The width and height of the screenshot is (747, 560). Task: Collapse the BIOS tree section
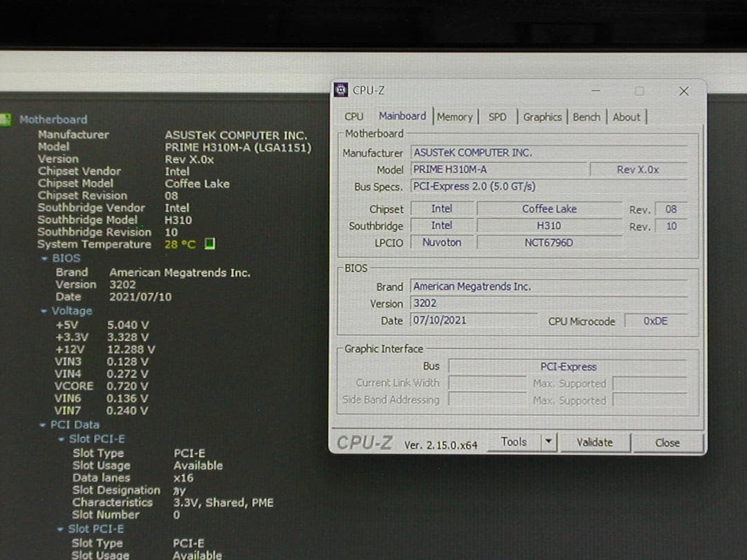pos(45,258)
